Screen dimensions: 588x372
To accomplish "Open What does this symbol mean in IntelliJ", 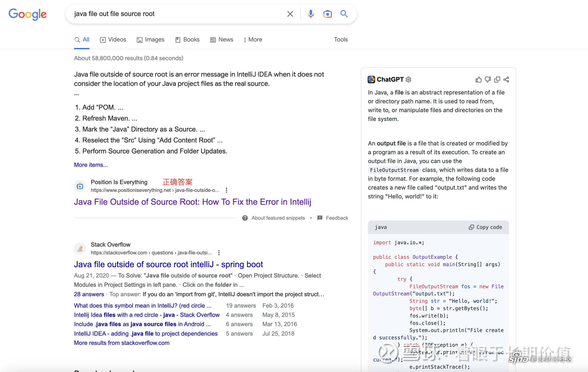I will point(143,306).
